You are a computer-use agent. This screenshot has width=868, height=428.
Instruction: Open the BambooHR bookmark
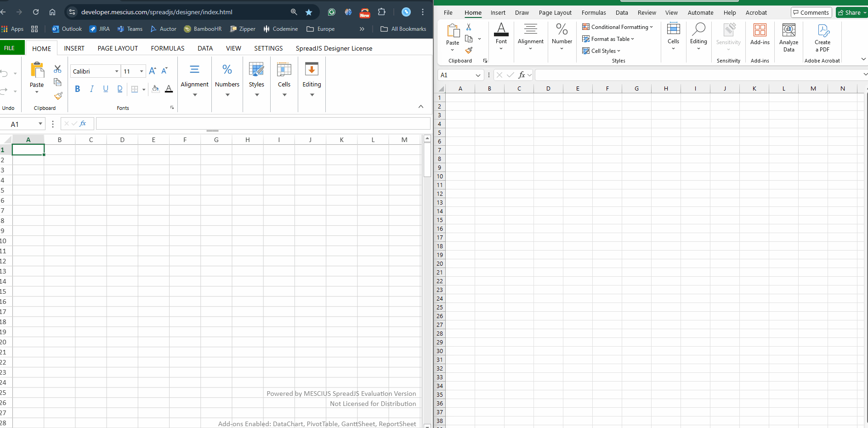[203, 29]
